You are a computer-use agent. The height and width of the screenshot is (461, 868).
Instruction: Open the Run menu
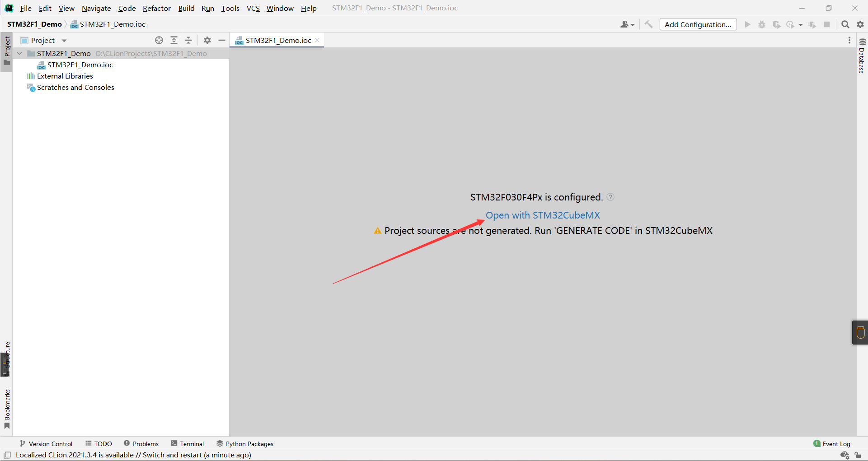pyautogui.click(x=208, y=8)
